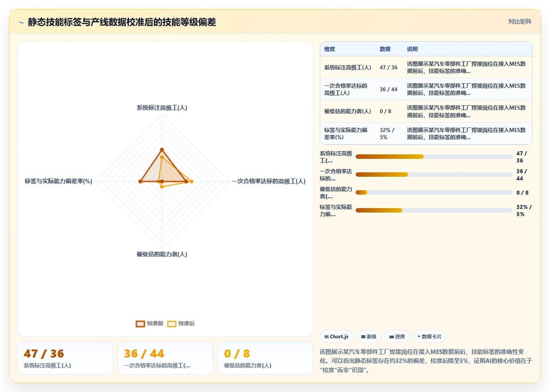Click table value 0 / 8
Screen dimensions: 550x392
(386, 111)
